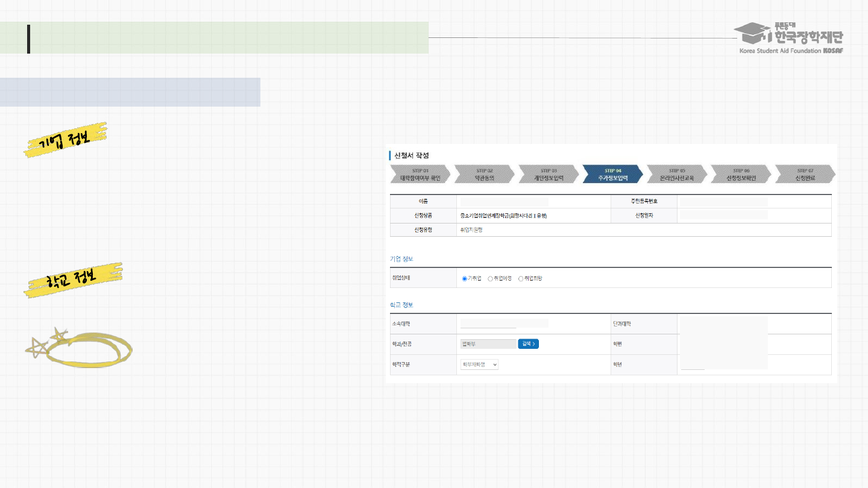Go to STEP 03 개인정보입력
This screenshot has height=488, width=868.
(549, 174)
